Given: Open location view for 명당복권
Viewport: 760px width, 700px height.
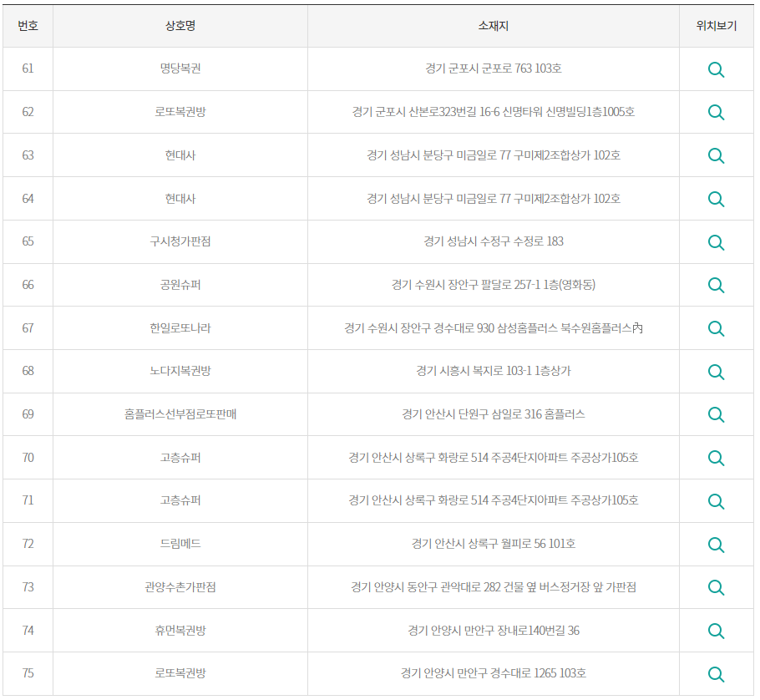Looking at the screenshot, I should [x=716, y=70].
